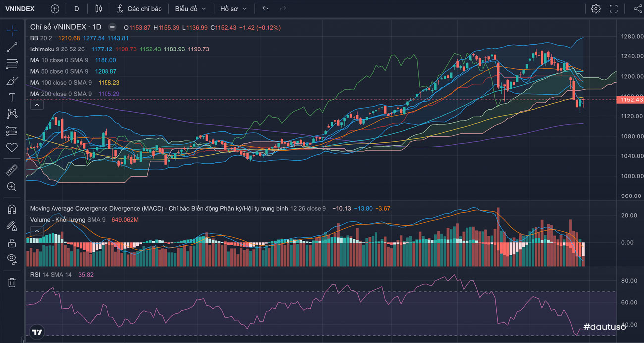
Task: Click the VNINDEX symbol search
Action: tap(20, 9)
